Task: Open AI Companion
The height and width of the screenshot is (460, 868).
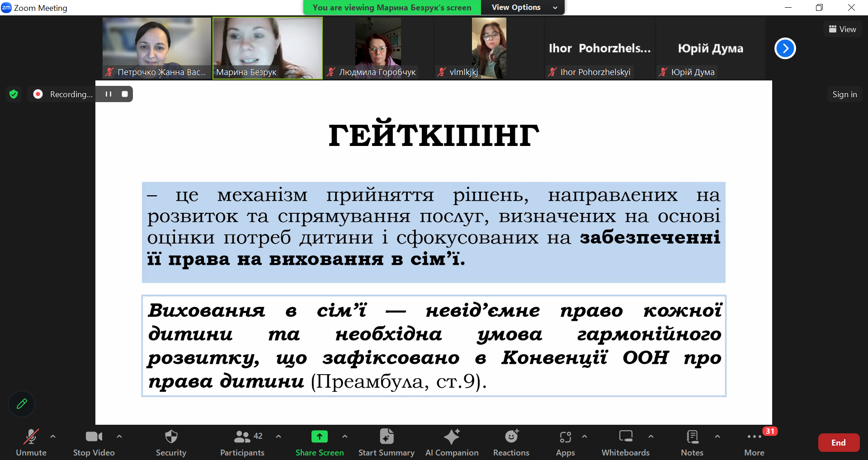Action: [x=452, y=442]
